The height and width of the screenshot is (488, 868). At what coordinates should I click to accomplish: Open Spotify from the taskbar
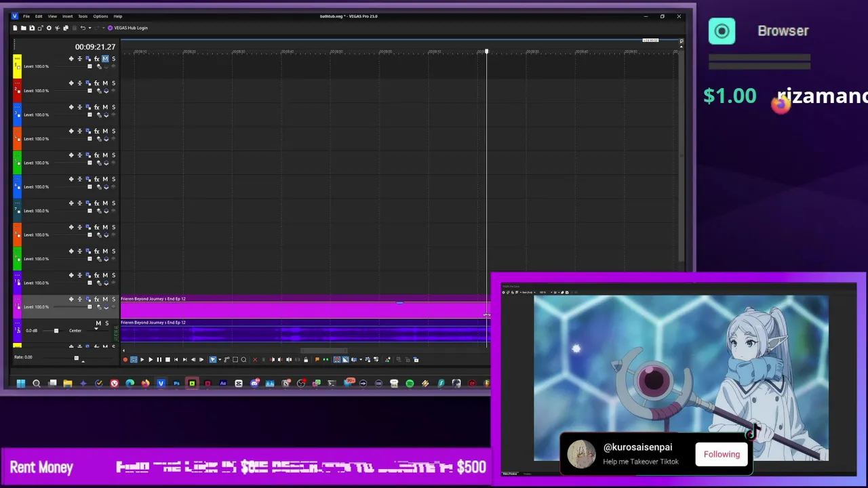pyautogui.click(x=410, y=383)
